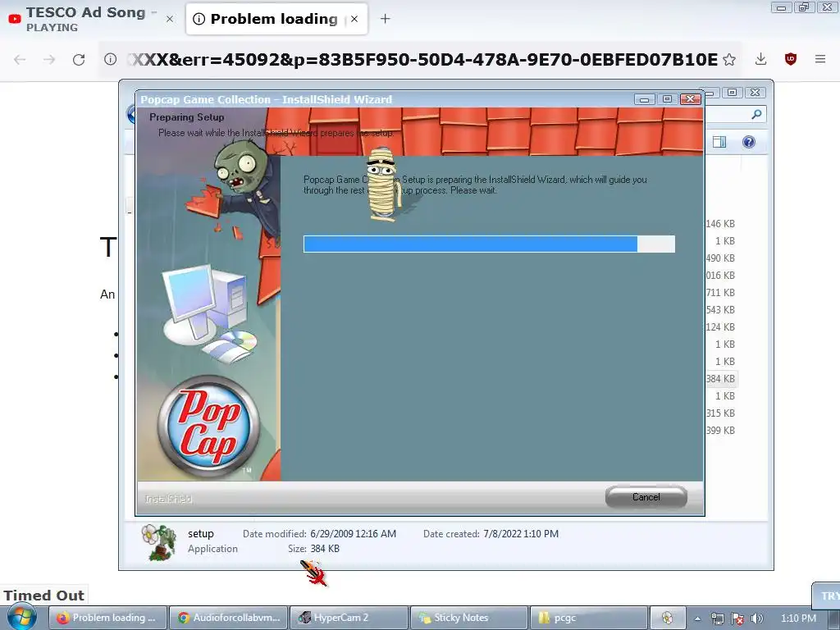Click the browser address bar URL
Viewport: 840px width, 630px height.
(x=422, y=59)
